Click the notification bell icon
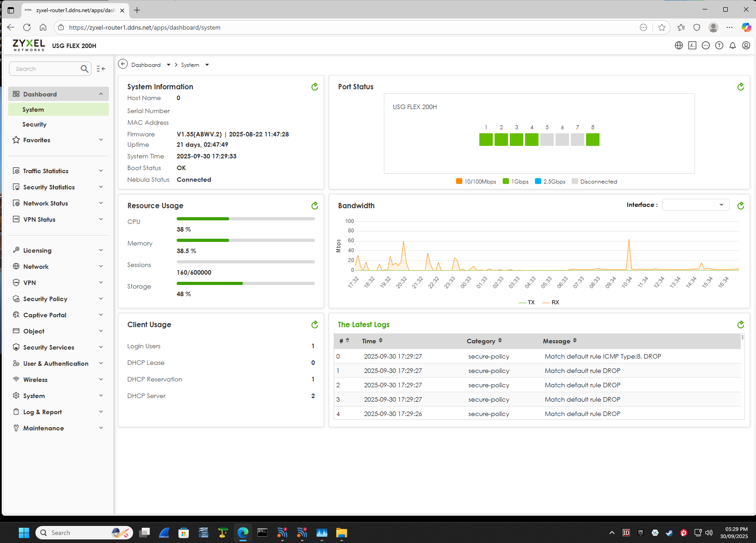The image size is (756, 543). (x=733, y=45)
